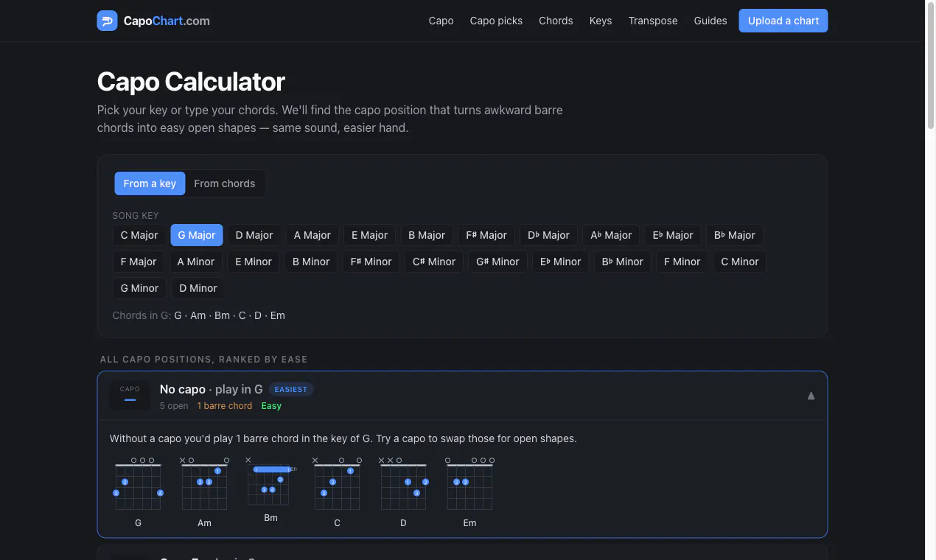Choose the D Major key
The image size is (936, 560).
pos(254,235)
